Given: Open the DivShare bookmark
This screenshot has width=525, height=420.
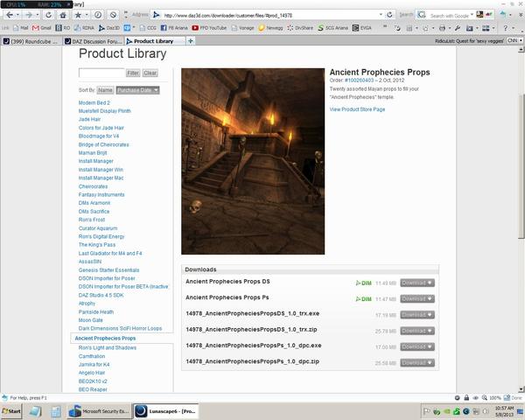Looking at the screenshot, I should point(300,28).
